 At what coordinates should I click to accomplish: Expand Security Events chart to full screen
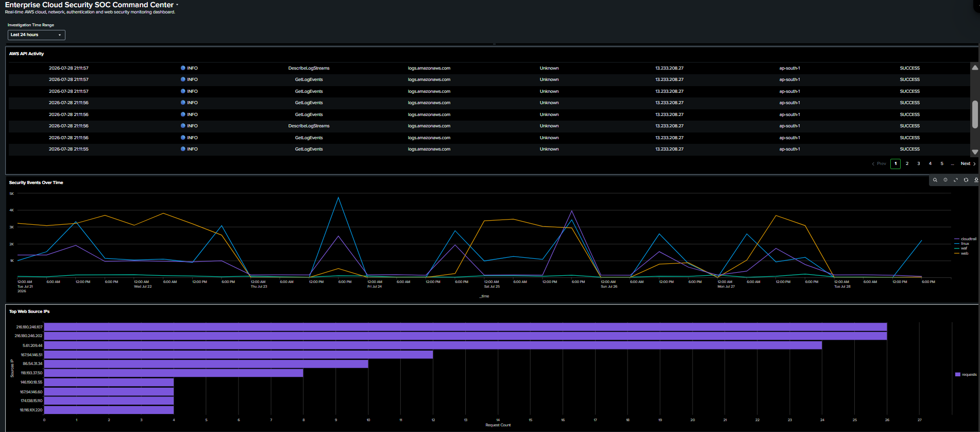tap(956, 180)
